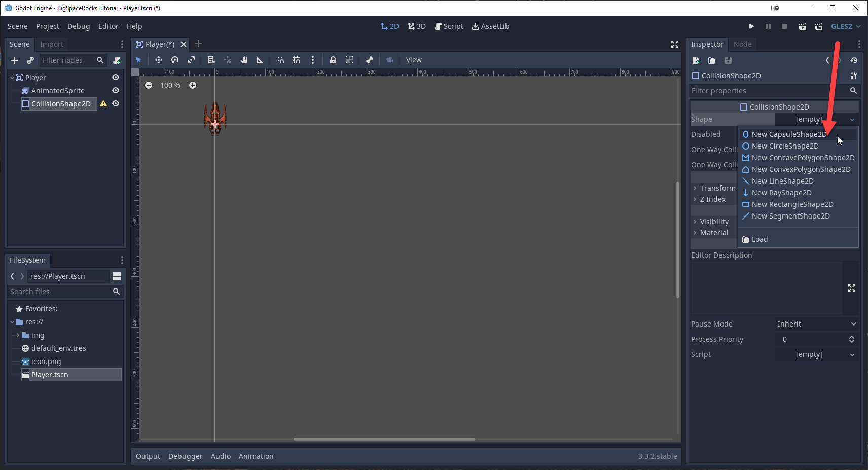This screenshot has width=868, height=470.
Task: Switch to the Script workspace
Action: 449,26
